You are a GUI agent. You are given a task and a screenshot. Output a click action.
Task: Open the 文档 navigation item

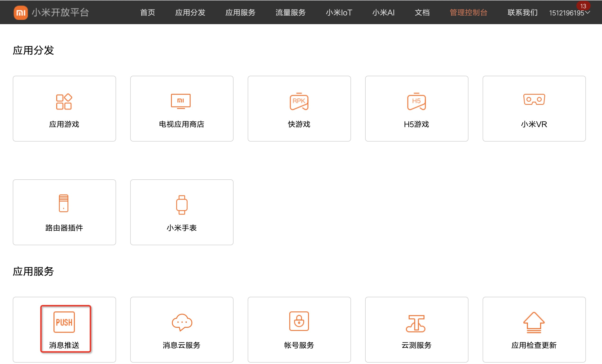[422, 13]
